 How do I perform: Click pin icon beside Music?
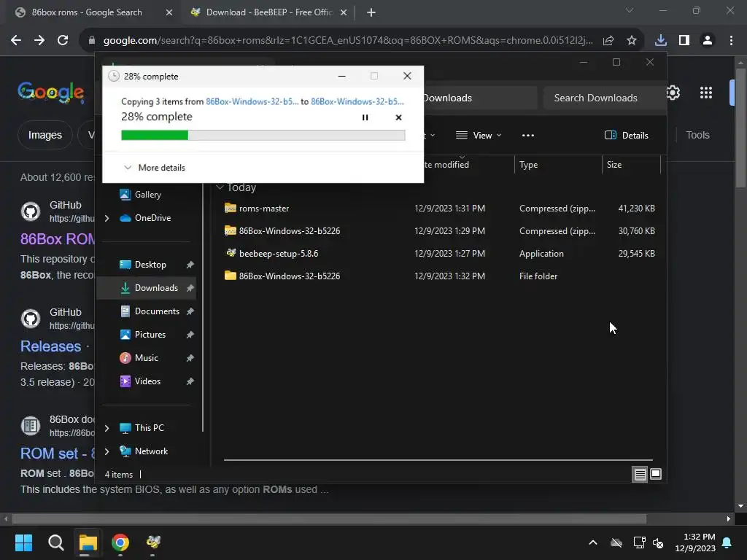(190, 358)
